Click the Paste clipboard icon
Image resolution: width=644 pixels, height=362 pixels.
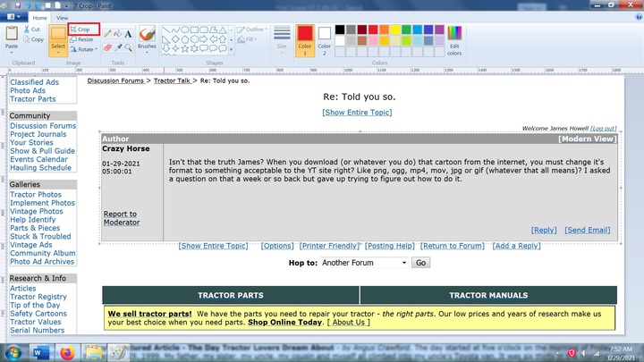(x=12, y=33)
